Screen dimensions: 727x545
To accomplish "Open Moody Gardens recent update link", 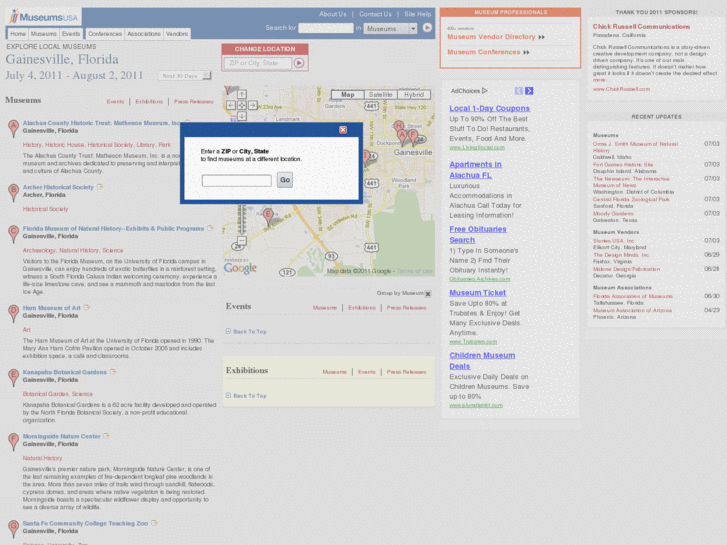I will click(612, 213).
